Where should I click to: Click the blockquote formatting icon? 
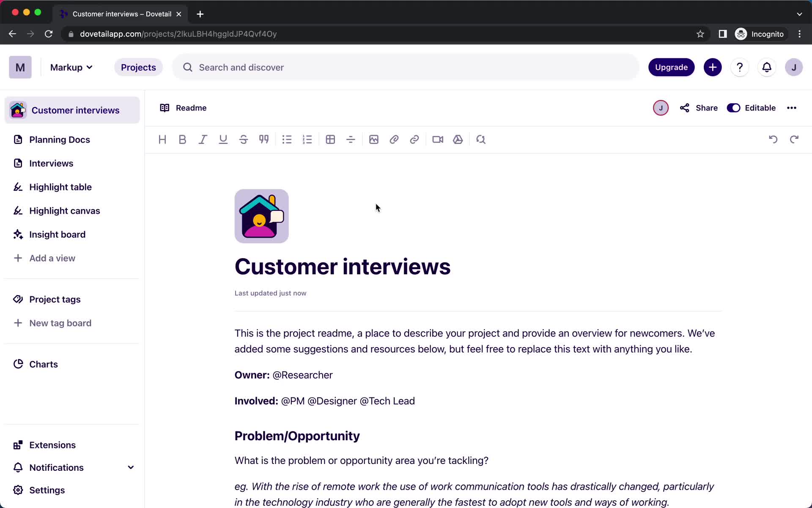coord(263,139)
